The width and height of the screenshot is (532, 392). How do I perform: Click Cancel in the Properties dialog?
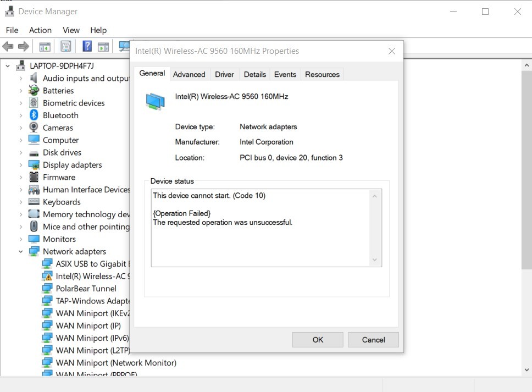coord(373,340)
